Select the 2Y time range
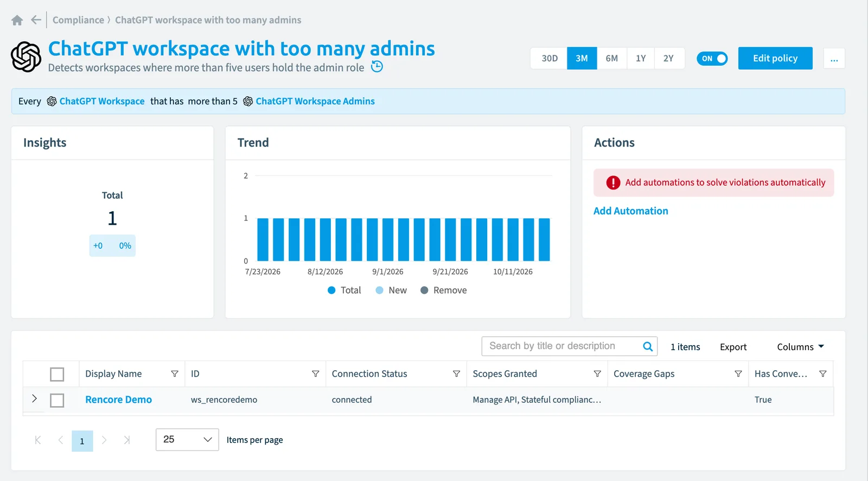868x481 pixels. point(669,58)
